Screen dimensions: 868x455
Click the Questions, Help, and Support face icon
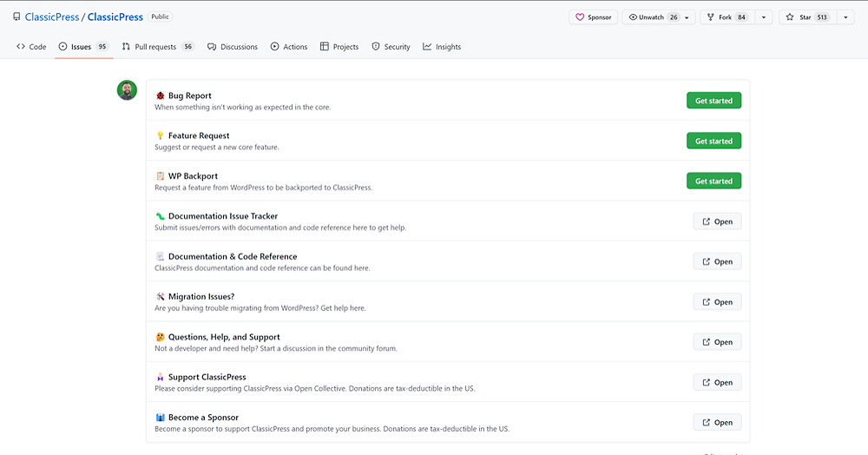160,337
